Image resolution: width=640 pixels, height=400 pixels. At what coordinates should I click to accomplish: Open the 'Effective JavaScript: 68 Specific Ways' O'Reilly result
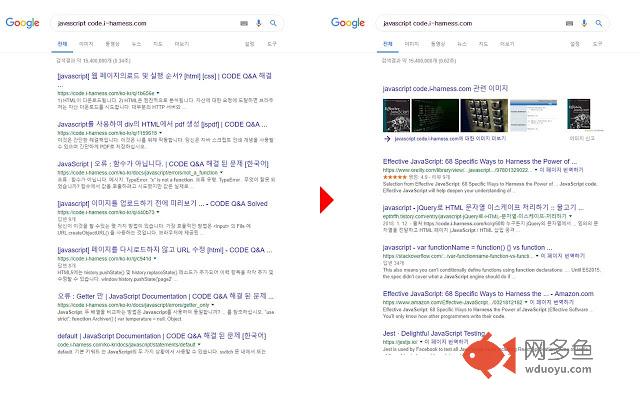480,161
